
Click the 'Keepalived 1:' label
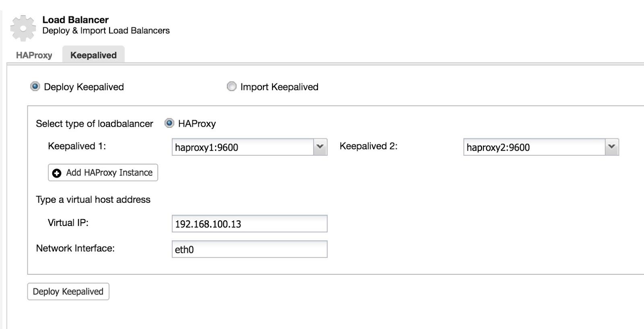pos(77,146)
